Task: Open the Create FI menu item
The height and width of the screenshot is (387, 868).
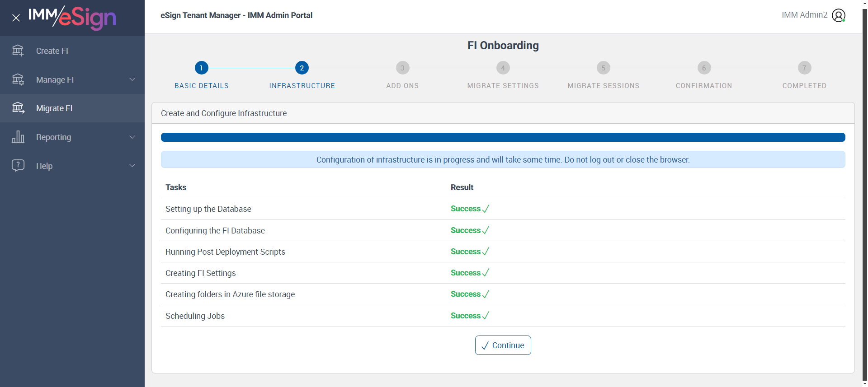Action: pyautogui.click(x=52, y=51)
